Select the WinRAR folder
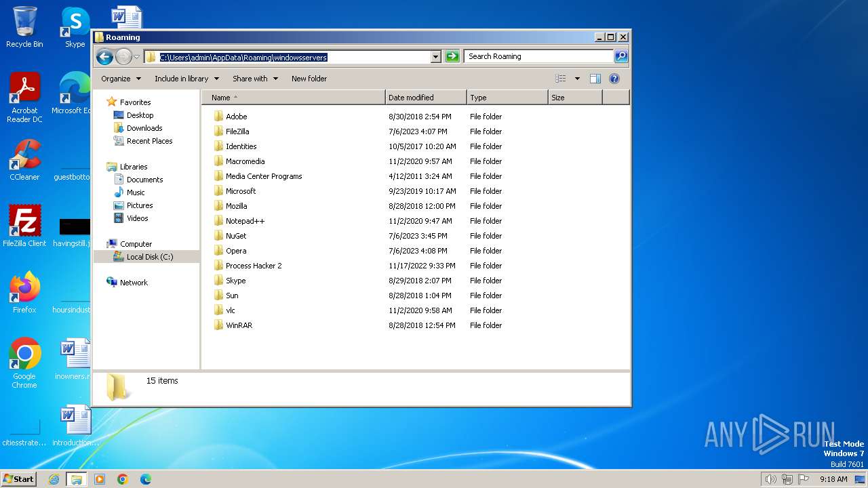 (x=239, y=325)
